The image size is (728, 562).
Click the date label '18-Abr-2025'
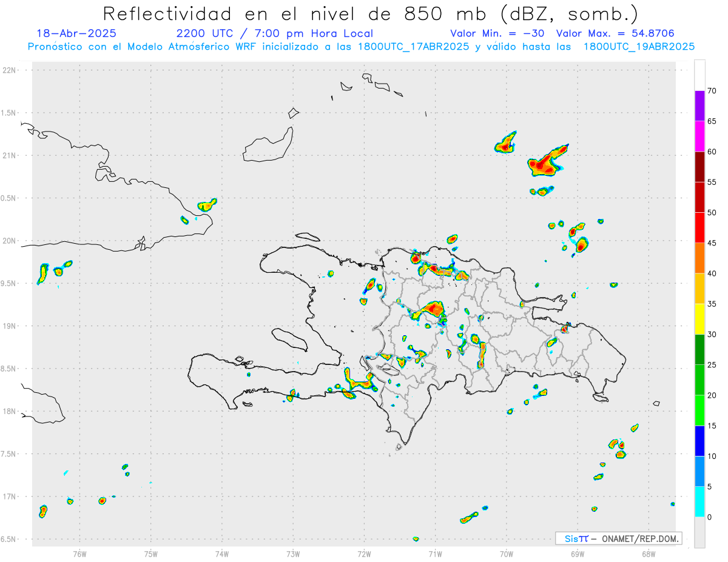tap(76, 34)
